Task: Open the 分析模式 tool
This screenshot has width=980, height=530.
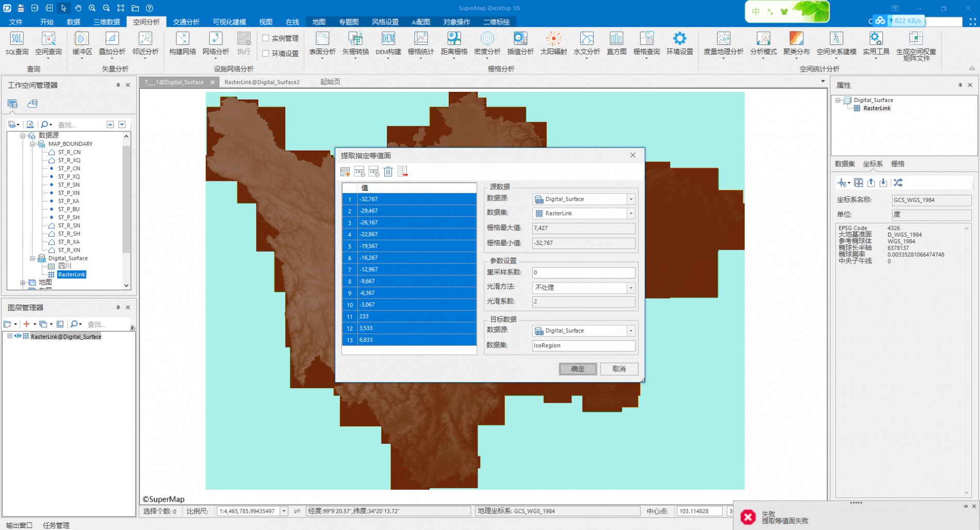Action: pos(763,44)
